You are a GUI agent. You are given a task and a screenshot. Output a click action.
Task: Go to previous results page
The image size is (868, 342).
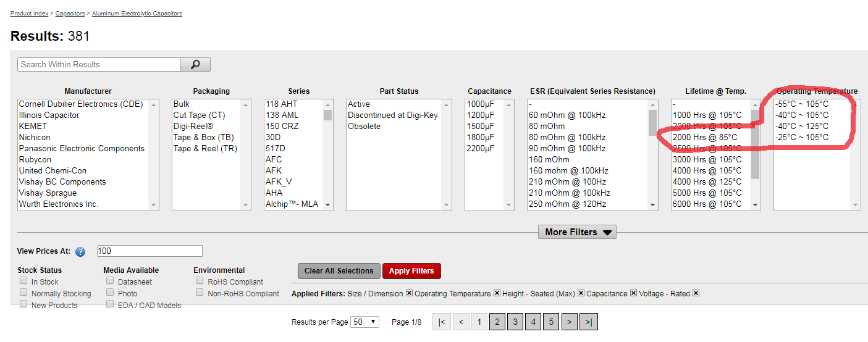[x=461, y=322]
